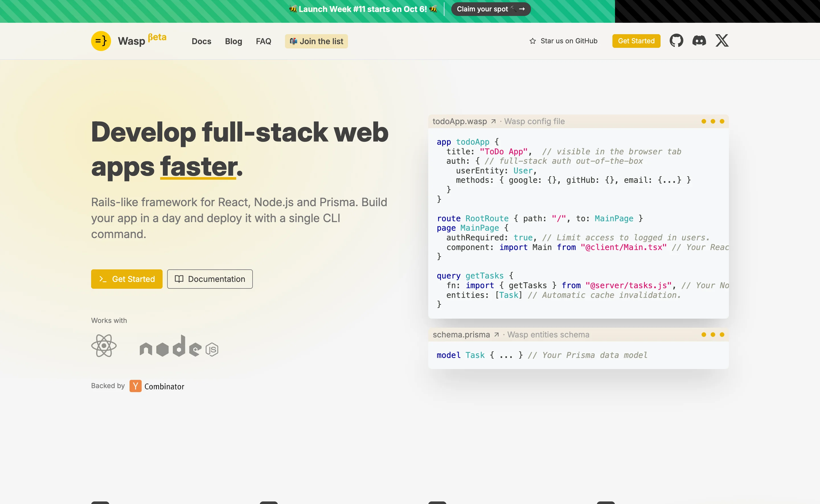This screenshot has height=504, width=820.
Task: Click the Beta label next to Wasp
Action: pos(157,37)
